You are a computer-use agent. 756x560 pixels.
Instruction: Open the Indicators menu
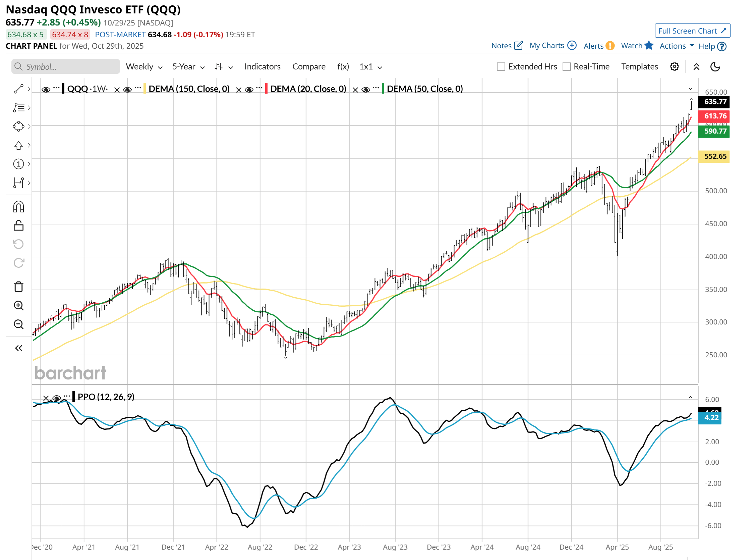262,66
